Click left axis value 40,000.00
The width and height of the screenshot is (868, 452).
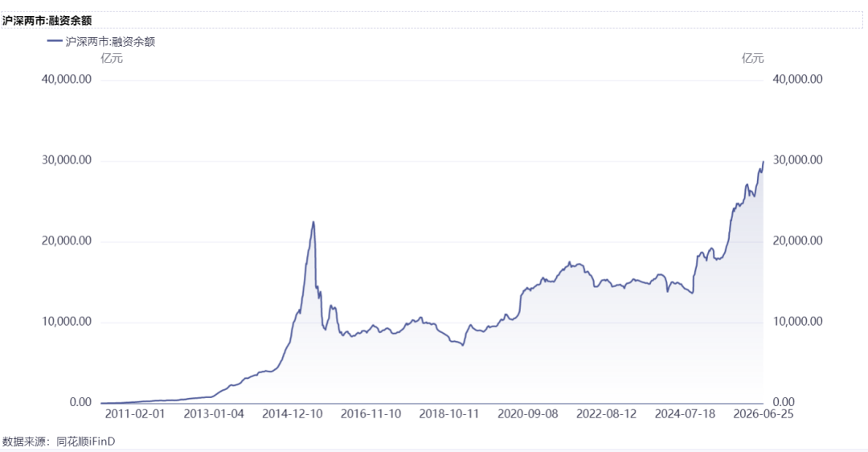[x=67, y=79]
